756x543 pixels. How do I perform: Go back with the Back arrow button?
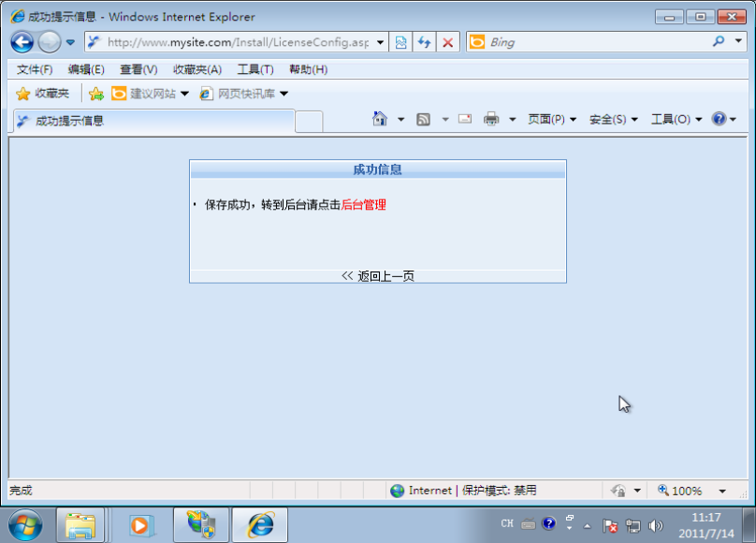click(22, 42)
